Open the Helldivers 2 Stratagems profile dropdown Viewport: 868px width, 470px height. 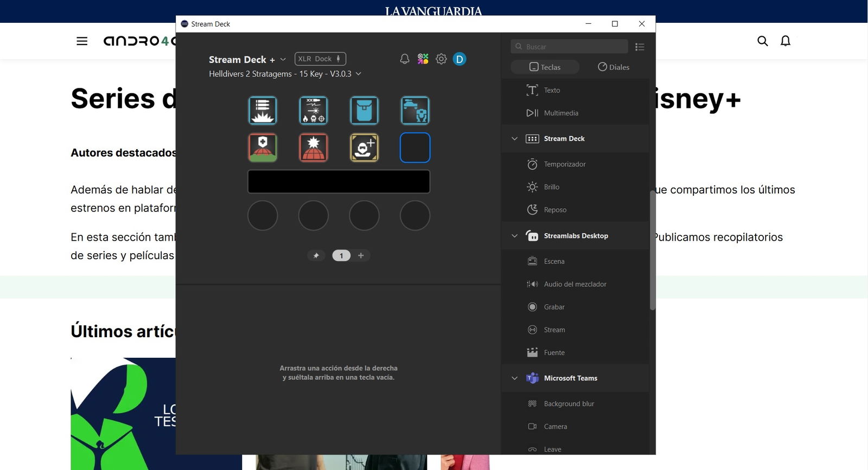pyautogui.click(x=285, y=74)
